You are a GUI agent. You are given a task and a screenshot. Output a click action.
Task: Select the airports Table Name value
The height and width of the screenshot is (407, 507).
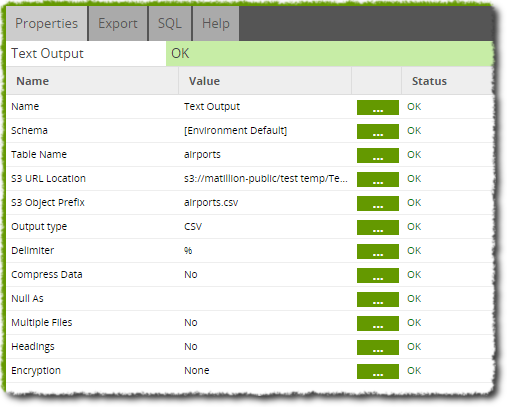(202, 155)
